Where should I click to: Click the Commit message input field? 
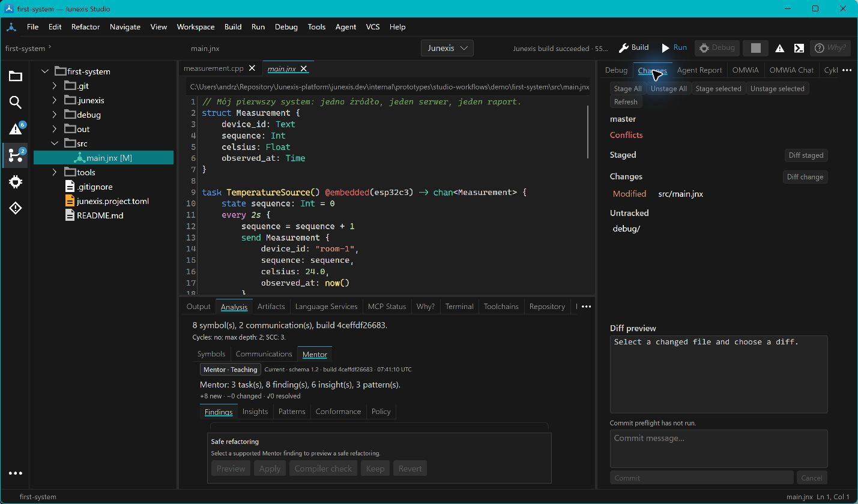[x=719, y=448]
